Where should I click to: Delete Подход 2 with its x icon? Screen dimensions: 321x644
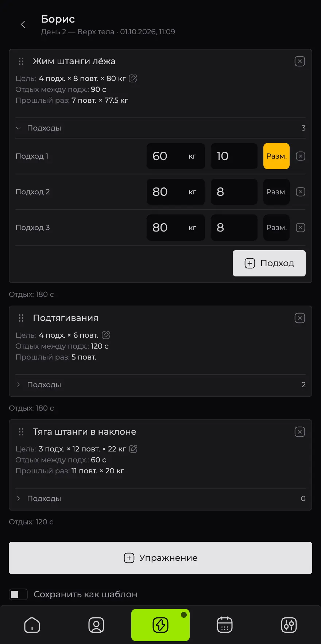coord(301,192)
